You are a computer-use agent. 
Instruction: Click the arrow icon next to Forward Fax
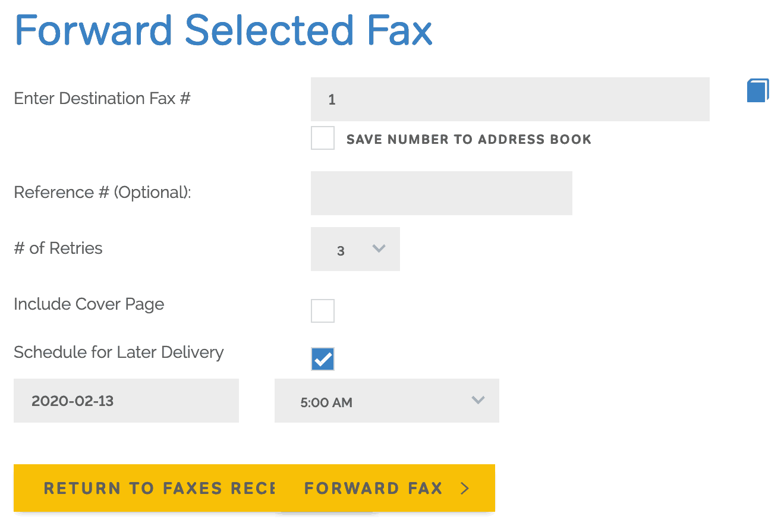464,488
